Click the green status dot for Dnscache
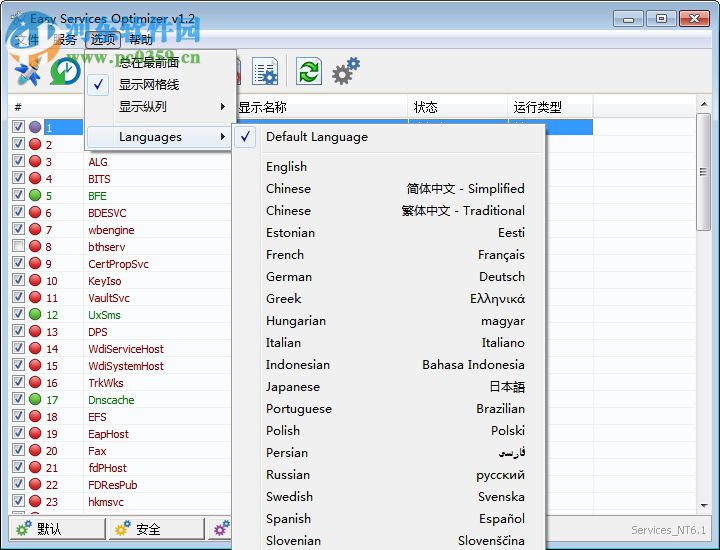This screenshot has height=550, width=720. [35, 399]
